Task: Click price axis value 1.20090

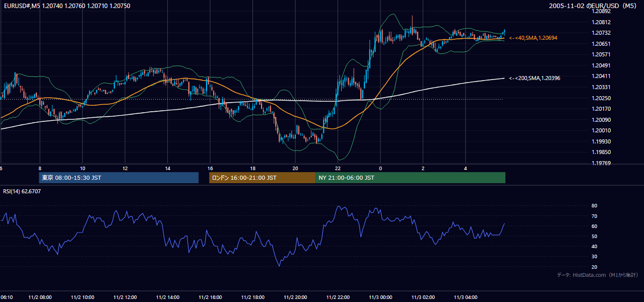Action: (601, 120)
